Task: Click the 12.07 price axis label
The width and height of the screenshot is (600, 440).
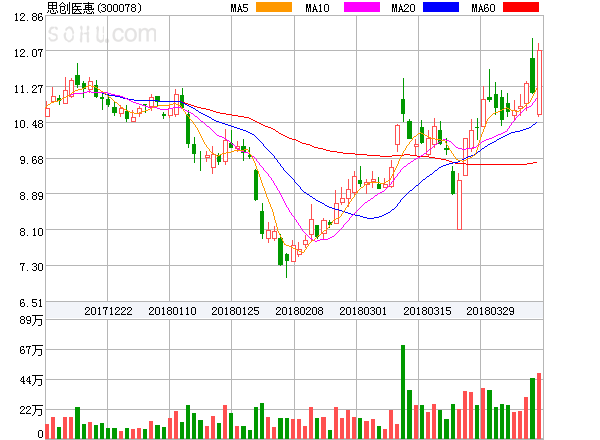Action: point(29,53)
